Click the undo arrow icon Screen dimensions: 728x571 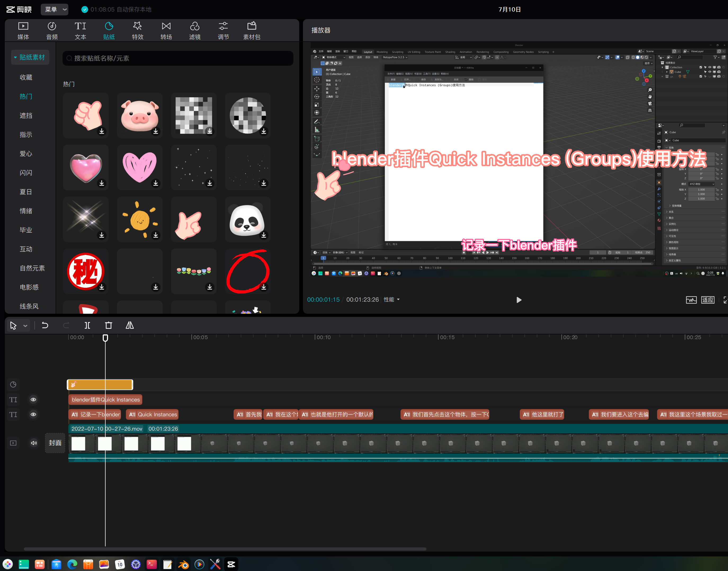click(45, 325)
